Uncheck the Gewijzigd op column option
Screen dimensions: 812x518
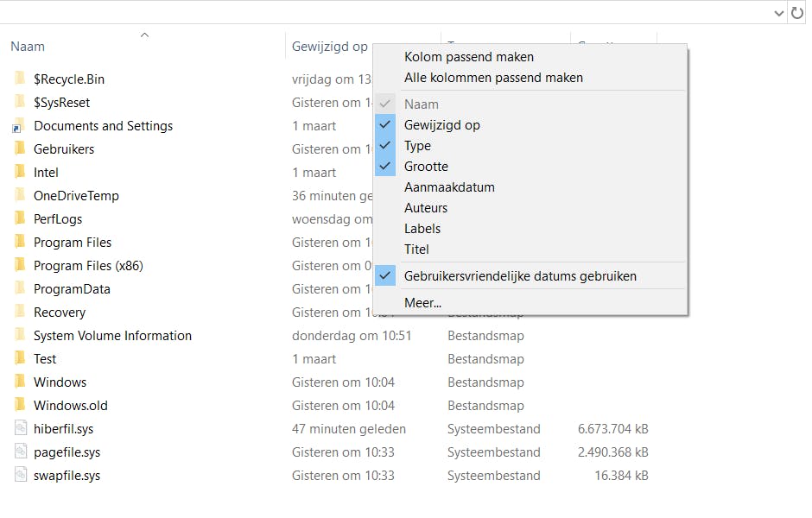[441, 125]
